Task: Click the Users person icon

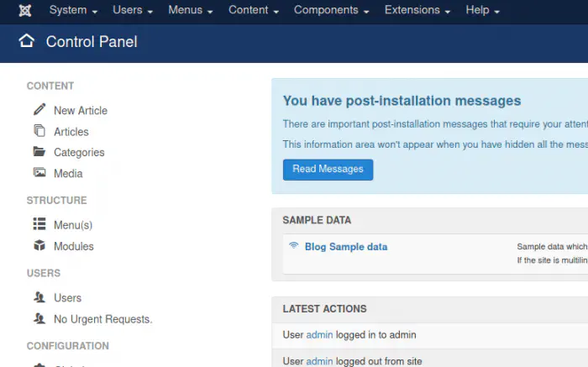Action: 39,297
